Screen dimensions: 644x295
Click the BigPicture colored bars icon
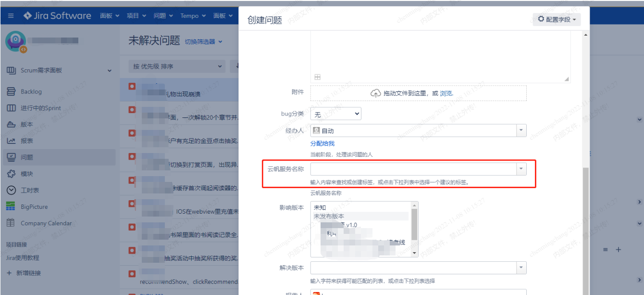click(x=11, y=206)
